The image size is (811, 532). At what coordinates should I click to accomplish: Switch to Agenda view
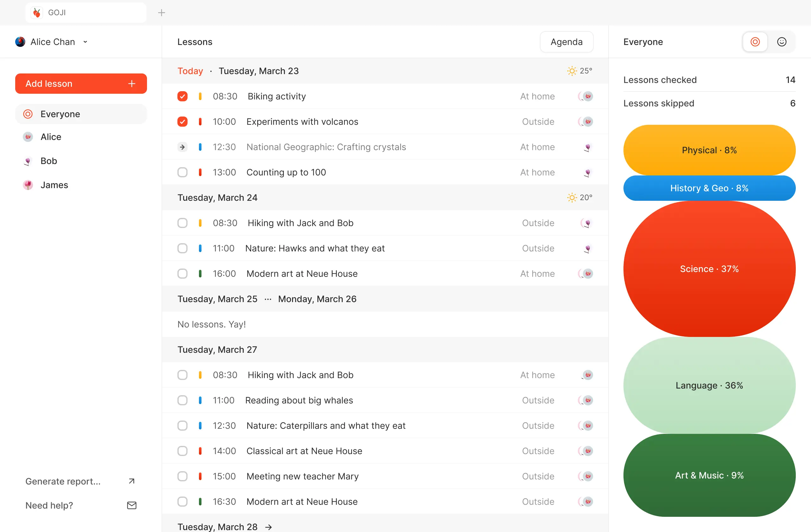click(566, 41)
